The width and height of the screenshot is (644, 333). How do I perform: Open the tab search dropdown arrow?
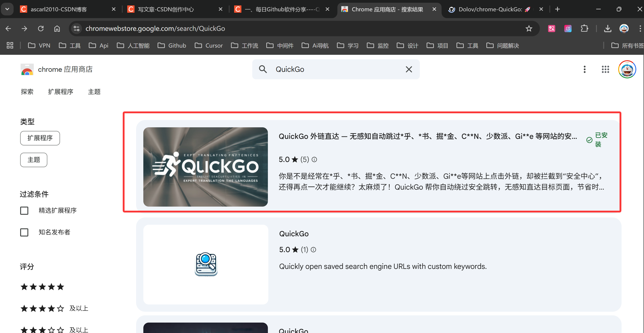click(x=7, y=9)
